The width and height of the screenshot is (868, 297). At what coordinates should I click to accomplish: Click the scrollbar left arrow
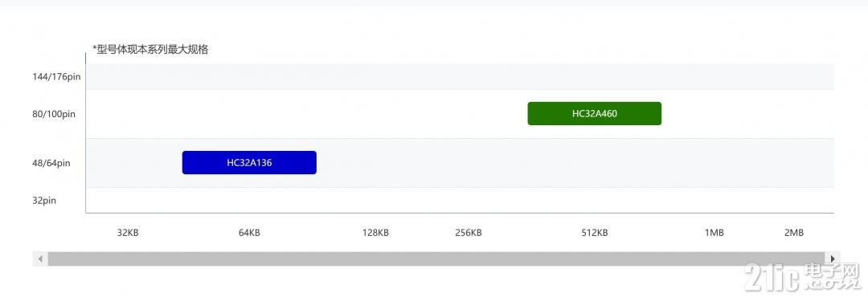pos(40,258)
